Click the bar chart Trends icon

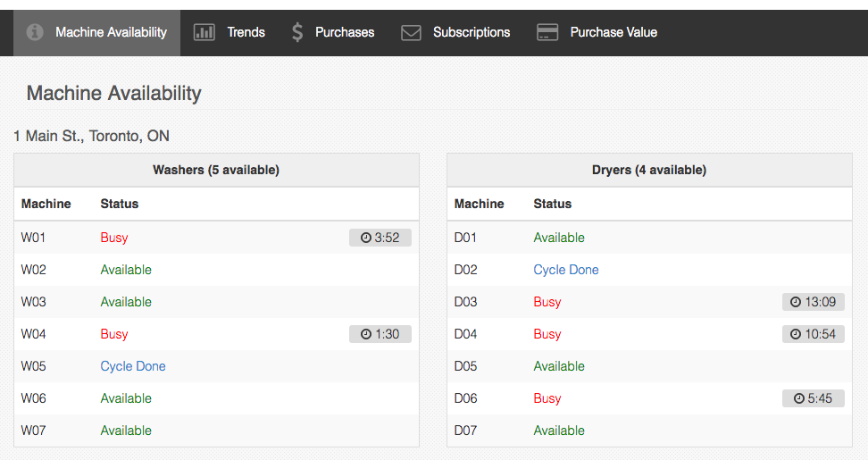click(204, 32)
